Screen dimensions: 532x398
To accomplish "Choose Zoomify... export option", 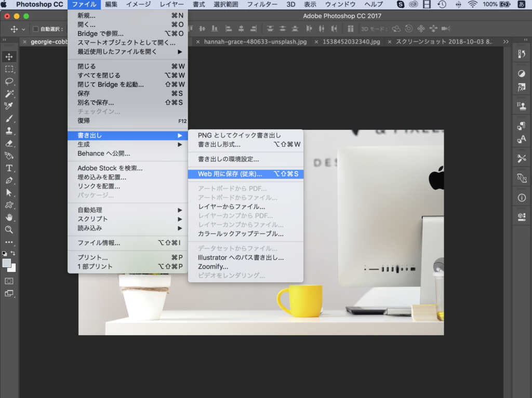I will click(246, 267).
